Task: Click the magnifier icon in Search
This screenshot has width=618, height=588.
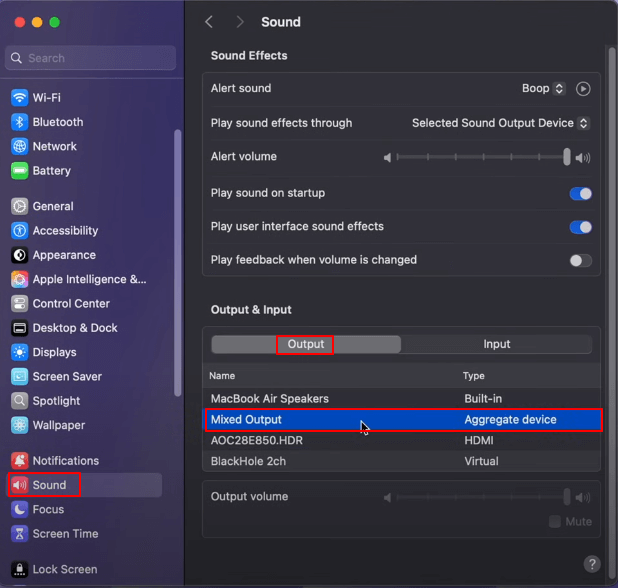Action: (16, 58)
